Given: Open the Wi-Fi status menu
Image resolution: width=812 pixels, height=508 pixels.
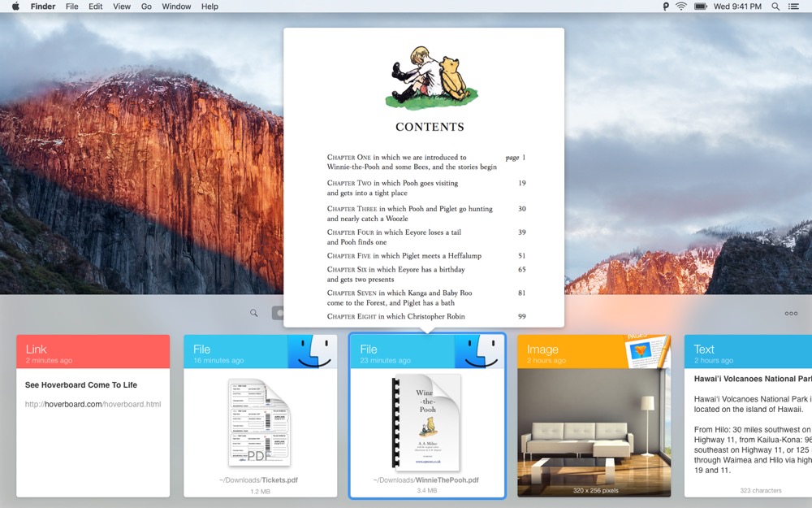Looking at the screenshot, I should pos(681,7).
